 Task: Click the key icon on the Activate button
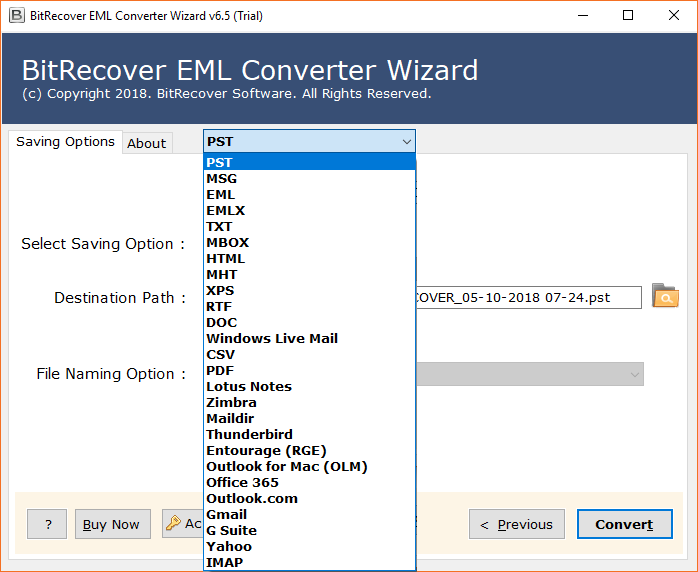[x=173, y=523]
